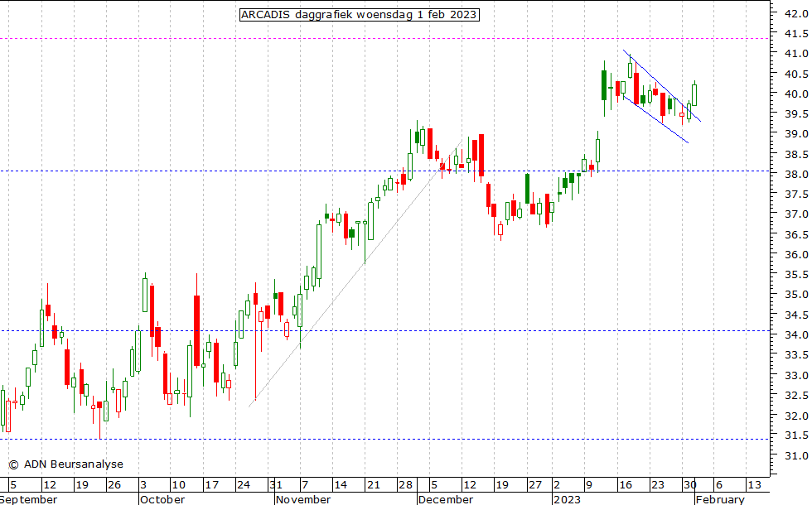Click the November month label

coord(303,499)
